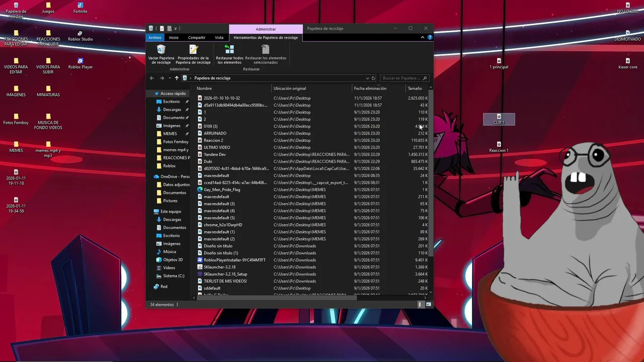Click the breadcrumb chevron before Papelera de reciclaje

coord(191,78)
